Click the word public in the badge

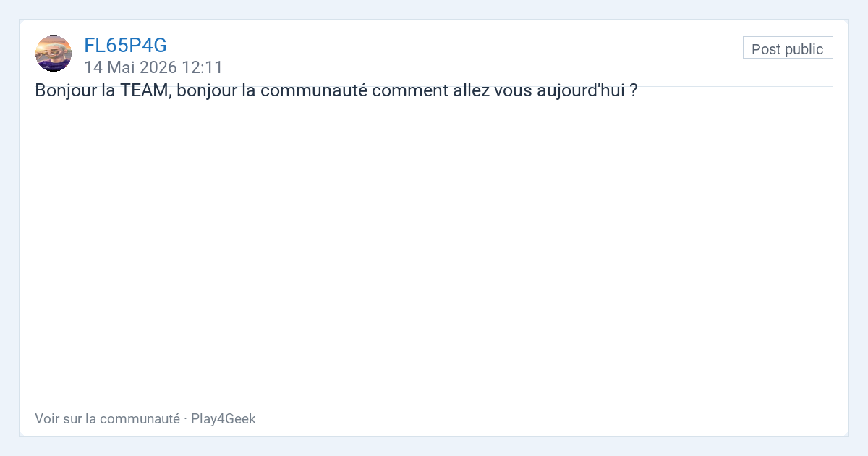click(x=804, y=49)
